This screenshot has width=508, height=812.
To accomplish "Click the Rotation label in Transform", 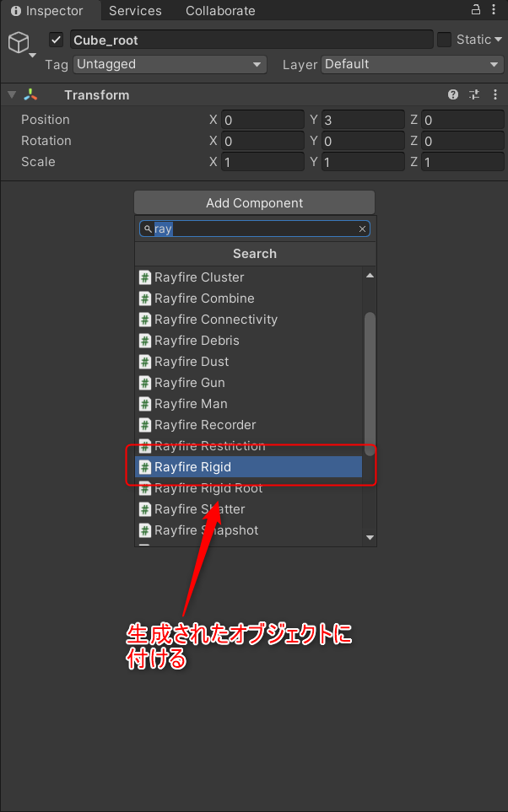I will [46, 141].
